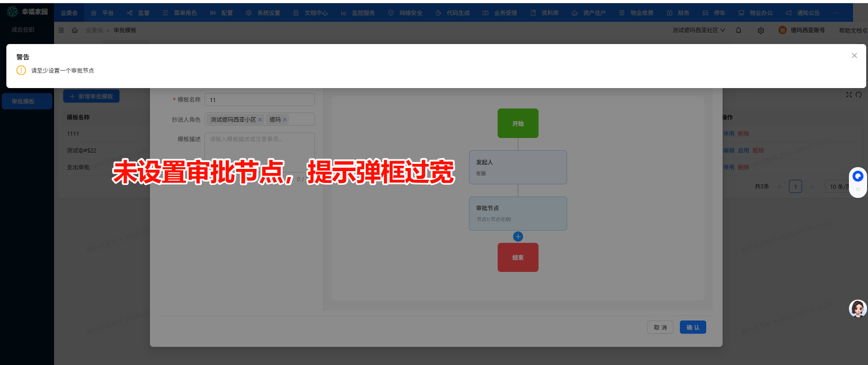Click the 业委会 breadcrumb link
The image size is (868, 365).
(x=95, y=30)
